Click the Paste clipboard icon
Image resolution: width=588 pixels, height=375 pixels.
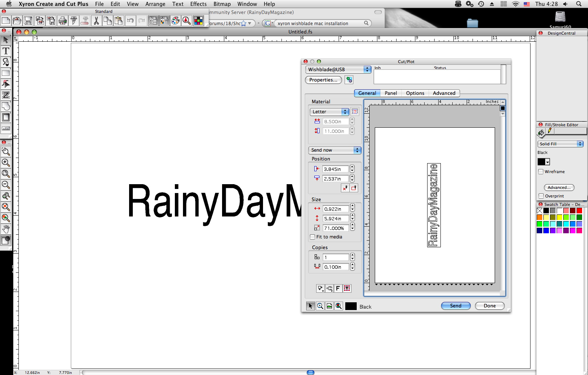pos(118,21)
